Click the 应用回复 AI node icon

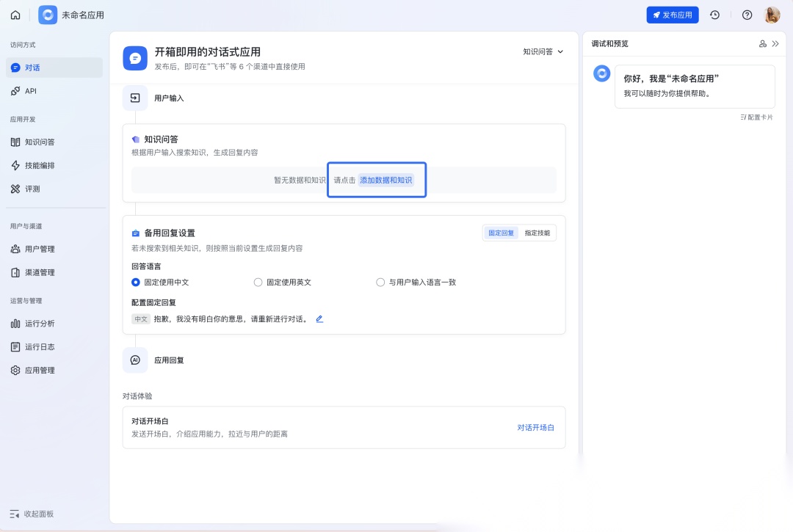[x=135, y=360]
